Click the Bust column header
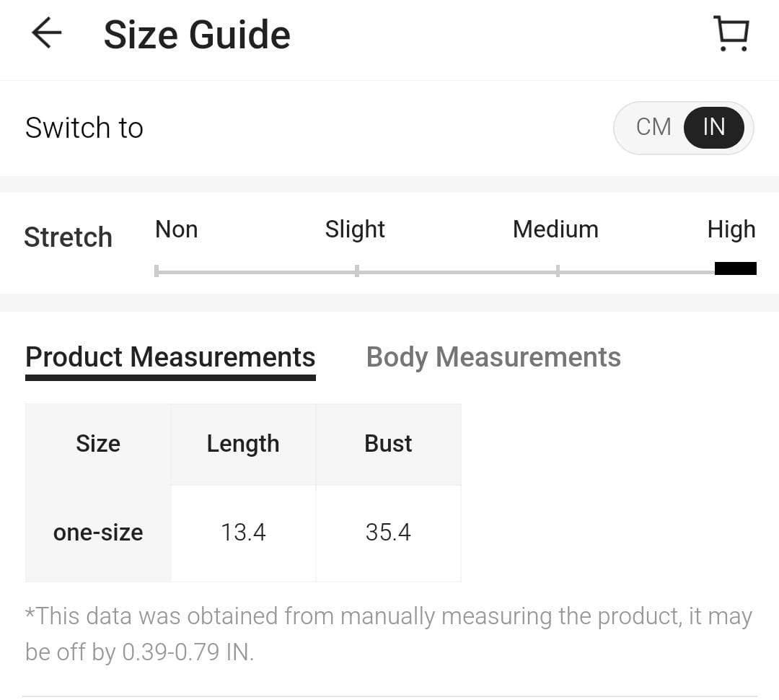The image size is (779, 700). 388,444
